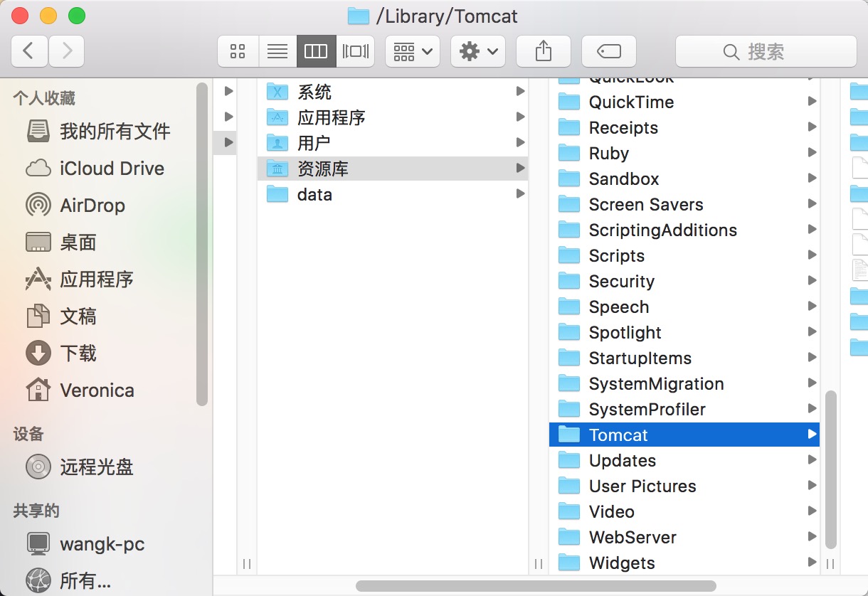Viewport: 868px width, 596px height.
Task: Expand the arrow next to 用户
Action: pos(520,143)
